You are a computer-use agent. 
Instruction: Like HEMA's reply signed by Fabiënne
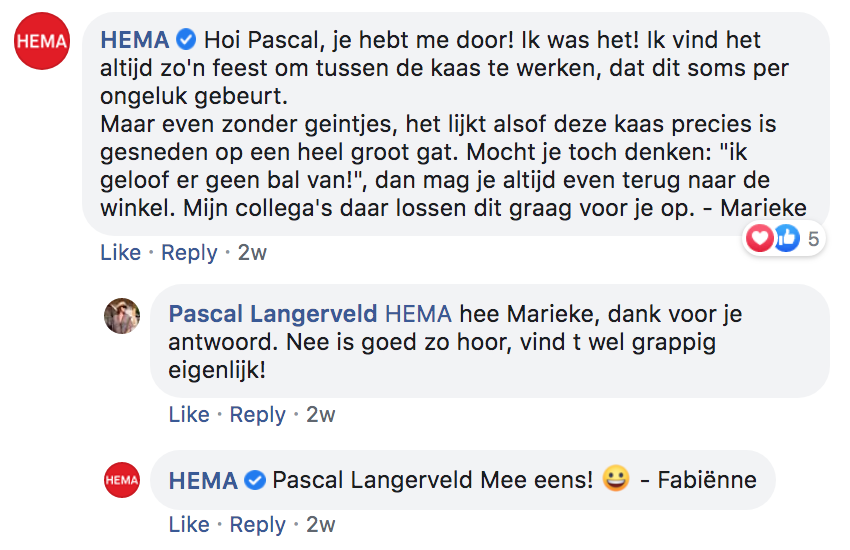189,524
